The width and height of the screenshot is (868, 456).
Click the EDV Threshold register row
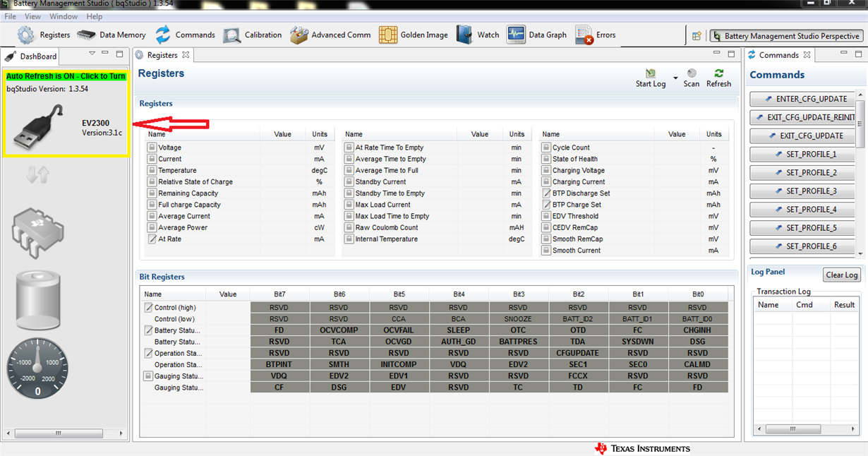tap(632, 216)
